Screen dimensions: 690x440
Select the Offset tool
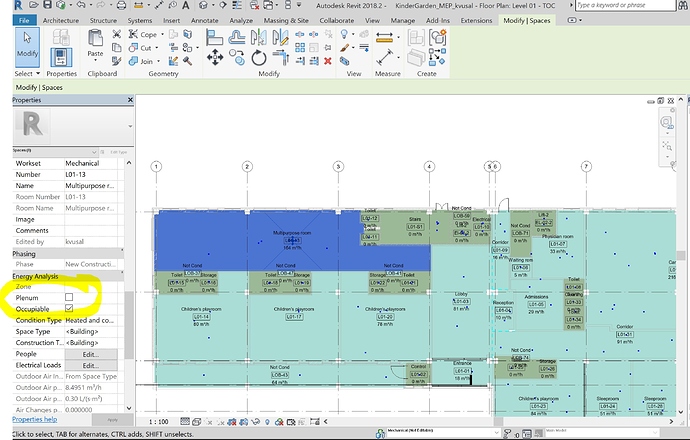(x=236, y=37)
